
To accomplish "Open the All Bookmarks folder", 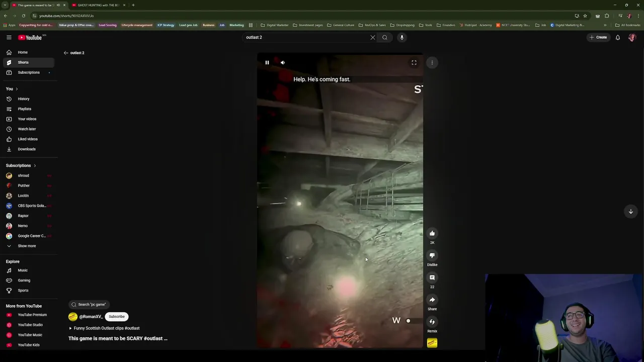I will pyautogui.click(x=628, y=25).
